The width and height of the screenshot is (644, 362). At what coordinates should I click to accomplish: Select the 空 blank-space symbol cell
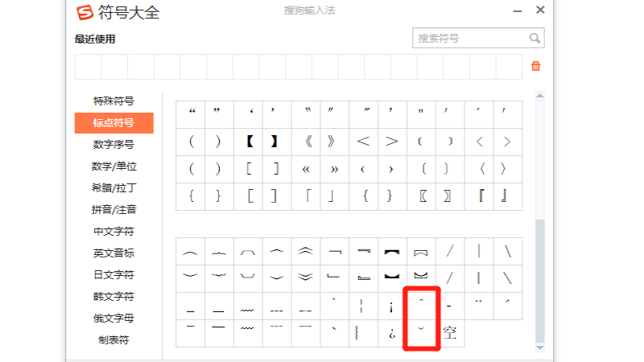pyautogui.click(x=450, y=332)
